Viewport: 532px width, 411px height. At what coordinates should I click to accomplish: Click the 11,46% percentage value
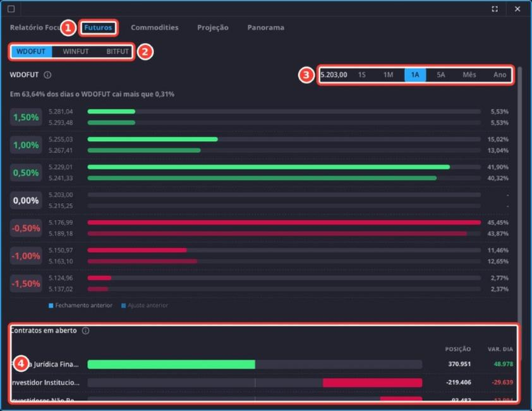(498, 250)
